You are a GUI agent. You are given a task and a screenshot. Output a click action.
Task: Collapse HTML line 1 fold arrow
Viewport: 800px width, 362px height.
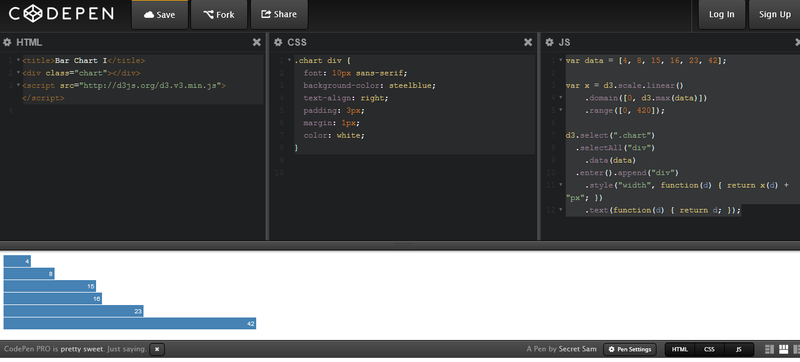(x=18, y=60)
